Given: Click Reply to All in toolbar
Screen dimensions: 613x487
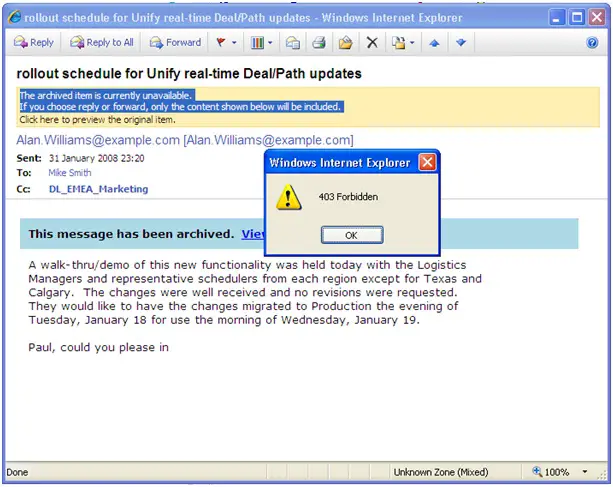Looking at the screenshot, I should (102, 42).
